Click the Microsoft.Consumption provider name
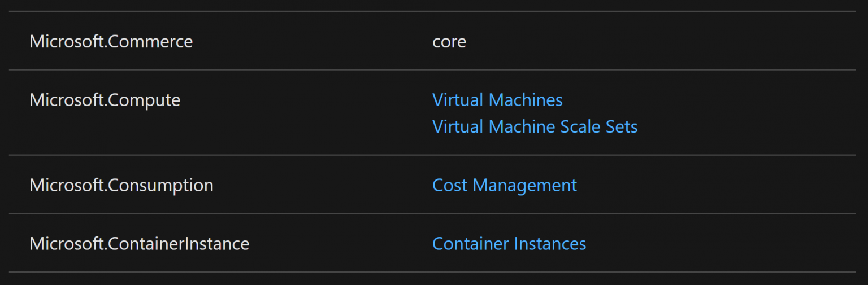Image resolution: width=868 pixels, height=285 pixels. [x=121, y=185]
